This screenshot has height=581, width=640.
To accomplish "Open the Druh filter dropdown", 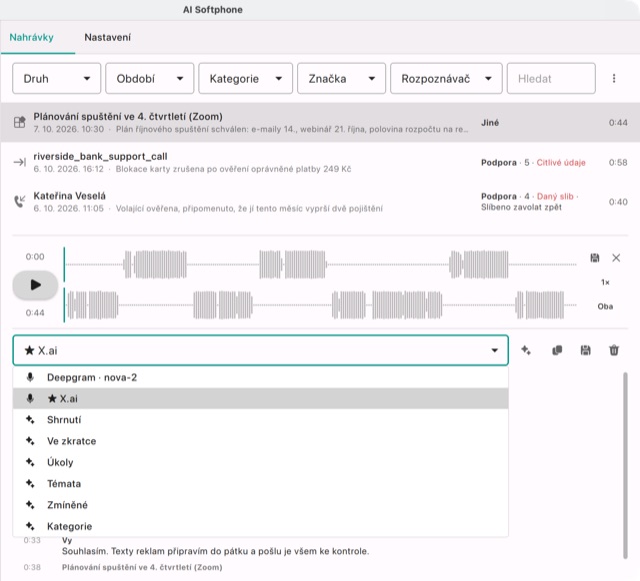I will pos(56,78).
